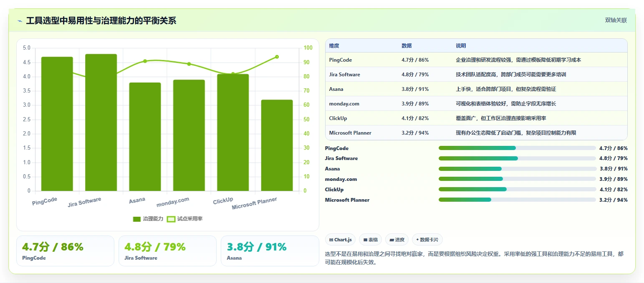
Task: Click the Microsoft Planner progress bar
Action: 517,200
